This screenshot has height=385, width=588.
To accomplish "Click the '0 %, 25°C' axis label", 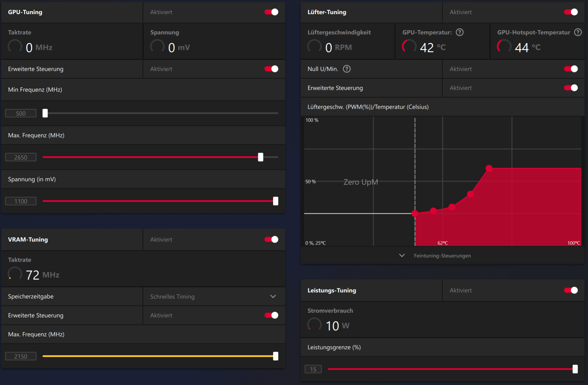I will click(x=316, y=243).
